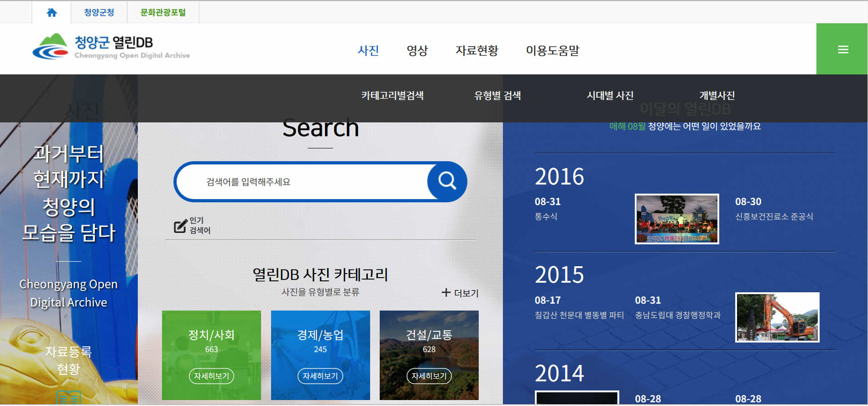Open the 칠갑산 천문대 별똥별 파티 link
The width and height of the screenshot is (868, 406).
point(579,315)
